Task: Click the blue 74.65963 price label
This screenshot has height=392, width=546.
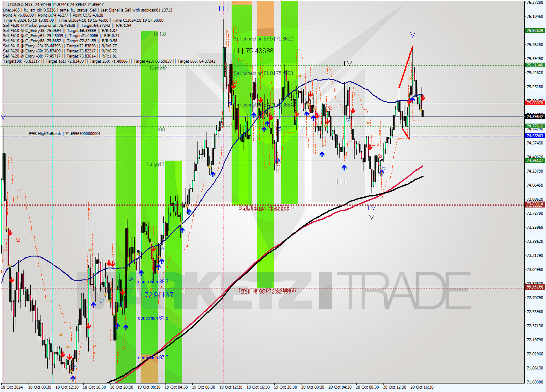Action: pyautogui.click(x=535, y=135)
